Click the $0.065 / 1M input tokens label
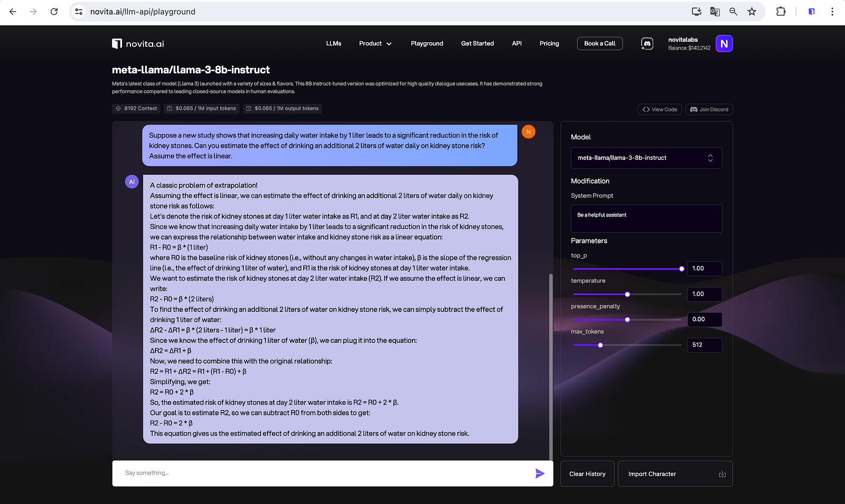 tap(206, 109)
